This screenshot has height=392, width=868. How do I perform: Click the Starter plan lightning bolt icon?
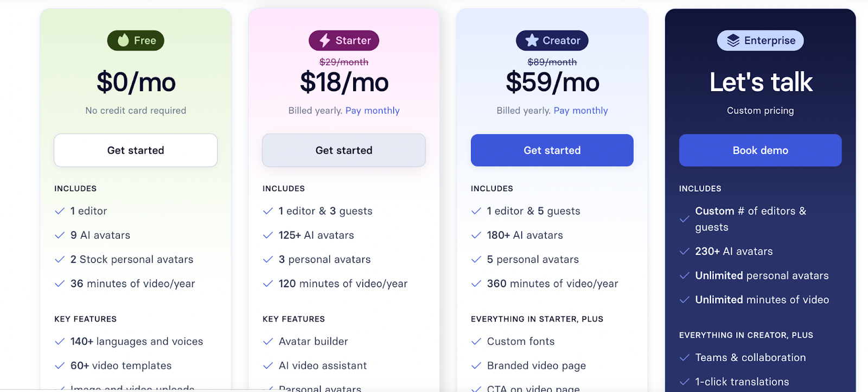click(x=324, y=40)
